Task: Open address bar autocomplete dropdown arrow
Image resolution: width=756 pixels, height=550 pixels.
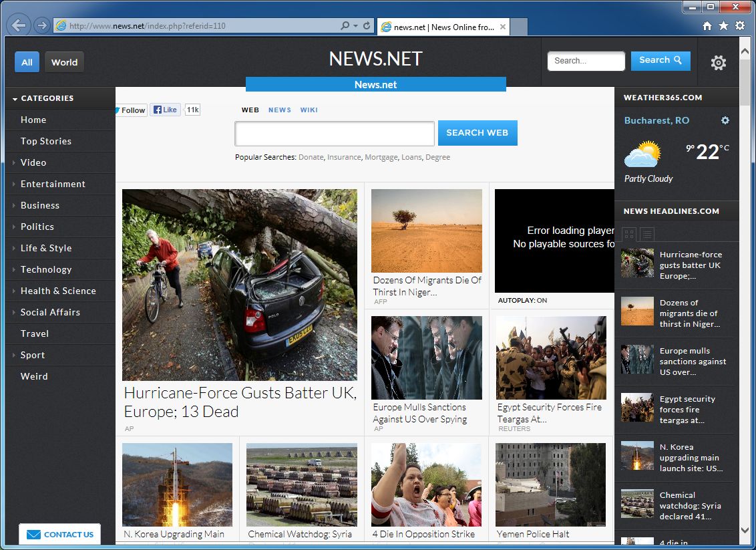Action: point(356,25)
